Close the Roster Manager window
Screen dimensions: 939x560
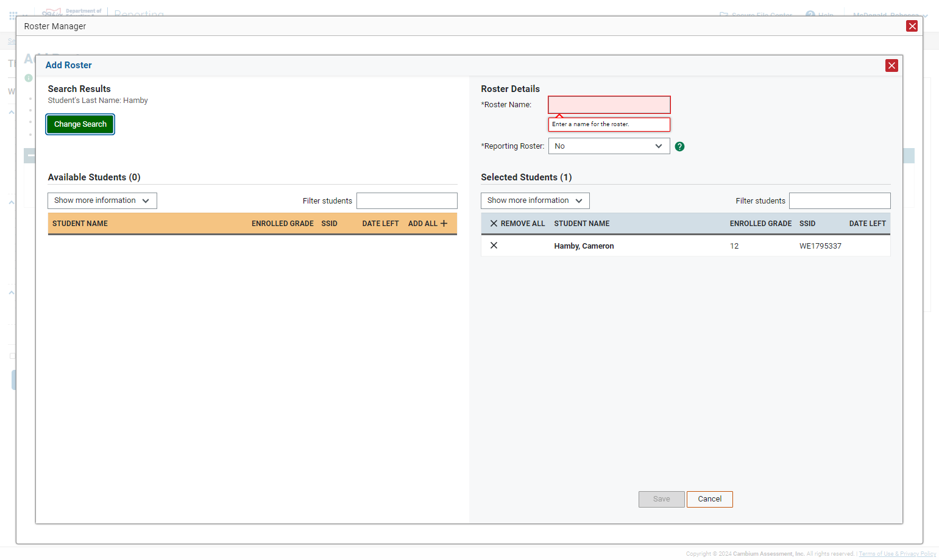912,26
